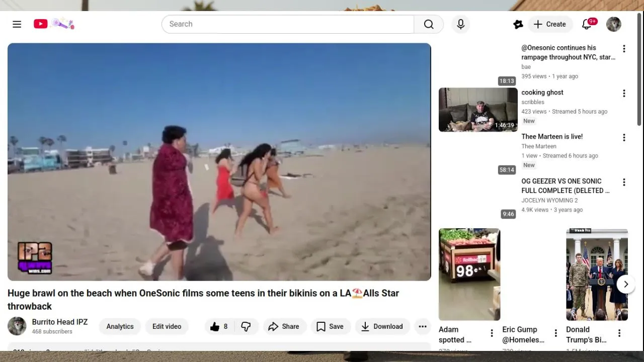644x362 pixels.
Task: Click 'scribbles' channel name
Action: [533, 102]
